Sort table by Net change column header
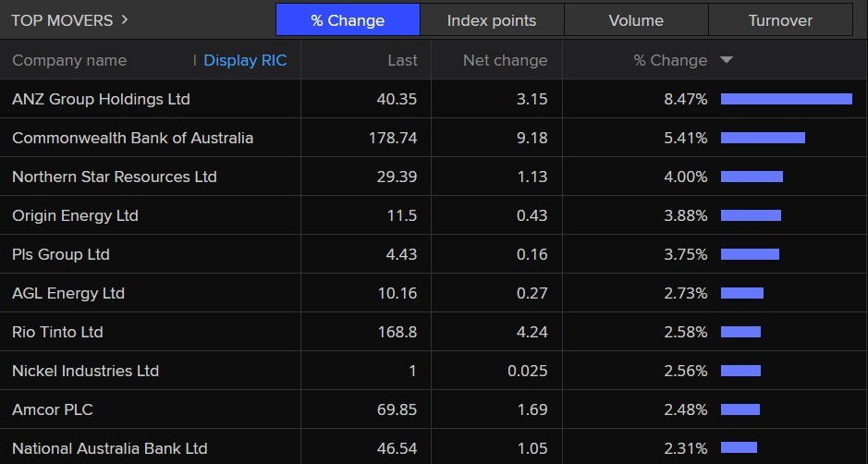Screen dimensions: 868x464 point(505,60)
